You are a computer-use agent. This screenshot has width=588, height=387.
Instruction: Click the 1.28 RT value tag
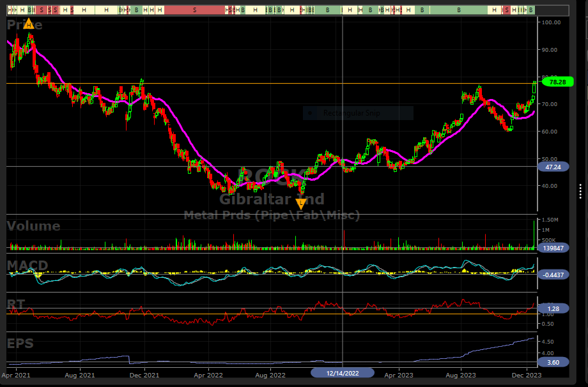coord(553,308)
